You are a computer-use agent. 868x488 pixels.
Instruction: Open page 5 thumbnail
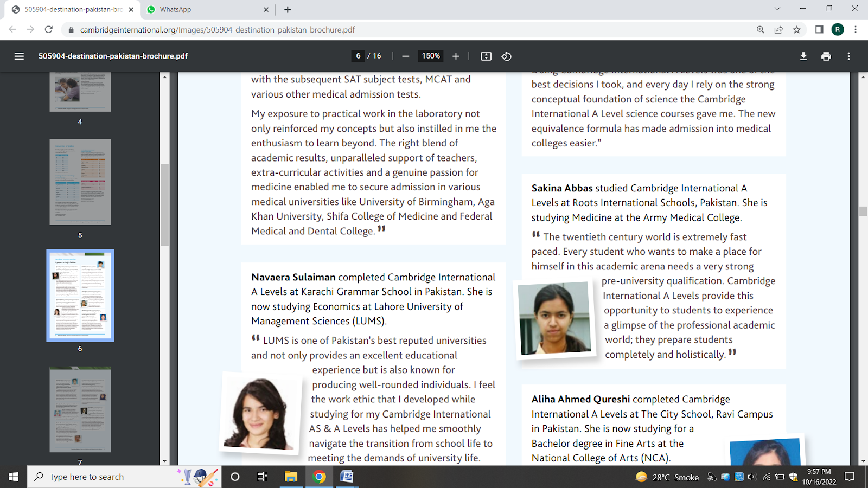coord(80,182)
